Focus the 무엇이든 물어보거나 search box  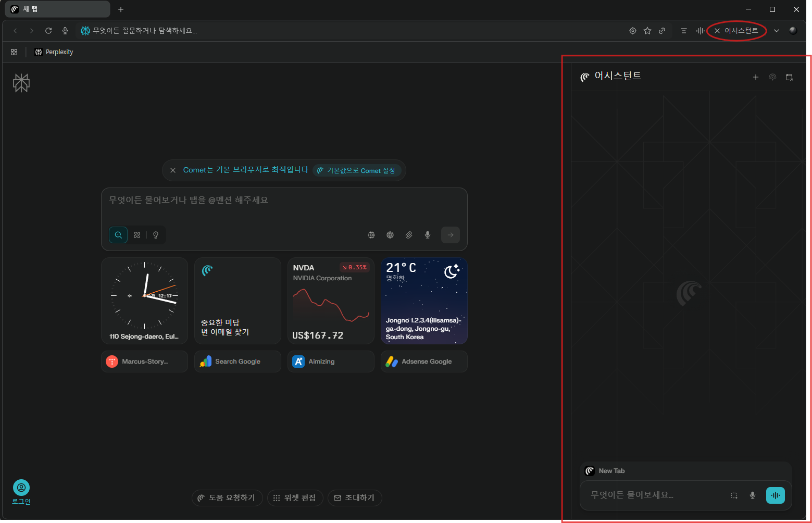(284, 201)
